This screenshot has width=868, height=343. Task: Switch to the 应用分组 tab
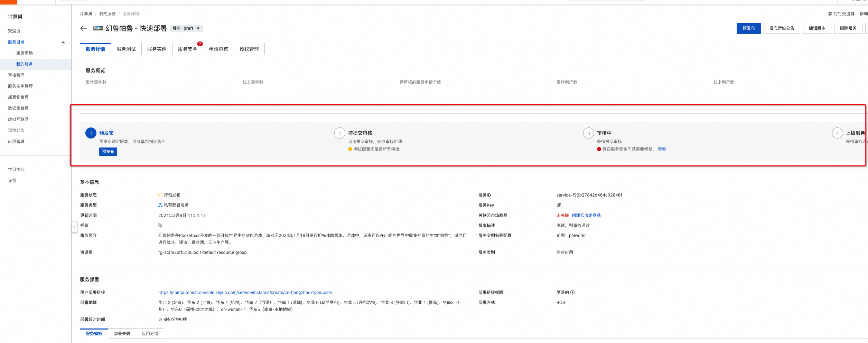[150, 334]
